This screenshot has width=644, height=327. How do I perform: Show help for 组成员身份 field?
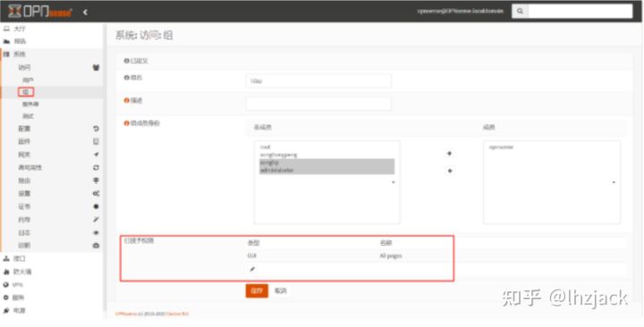(126, 123)
